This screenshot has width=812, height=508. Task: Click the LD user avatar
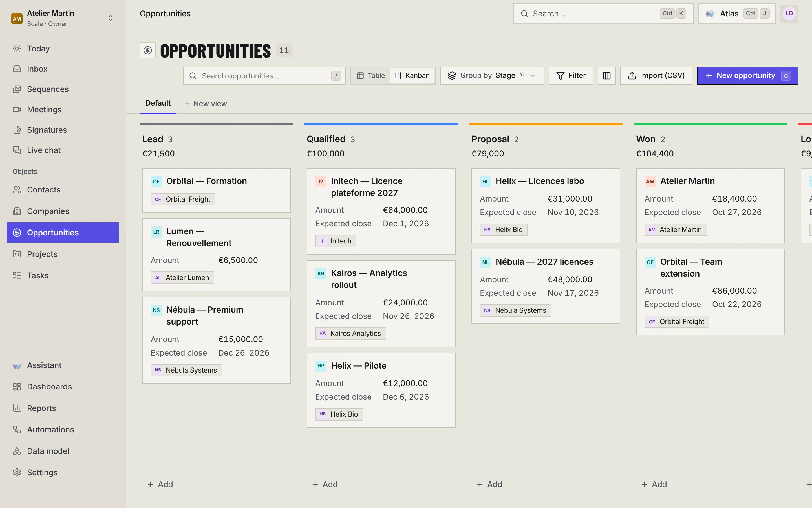click(789, 14)
